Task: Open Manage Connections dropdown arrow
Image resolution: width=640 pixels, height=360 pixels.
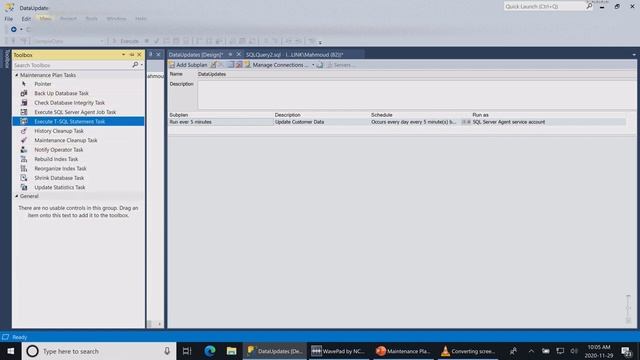Action: pyautogui.click(x=313, y=65)
